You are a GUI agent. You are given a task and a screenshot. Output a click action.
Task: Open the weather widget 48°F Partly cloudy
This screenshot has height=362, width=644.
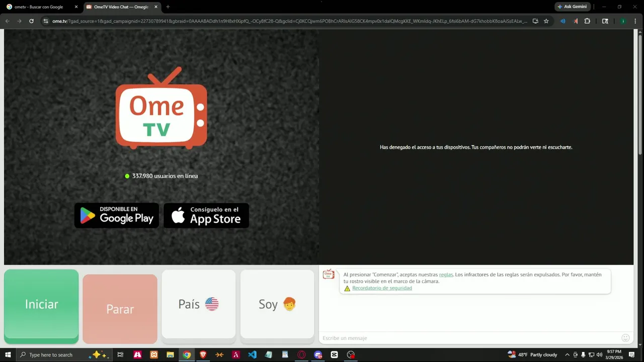click(532, 354)
